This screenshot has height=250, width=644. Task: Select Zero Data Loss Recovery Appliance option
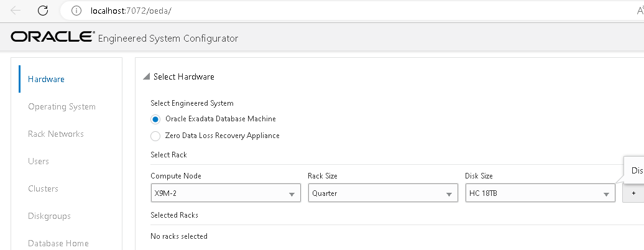[155, 136]
